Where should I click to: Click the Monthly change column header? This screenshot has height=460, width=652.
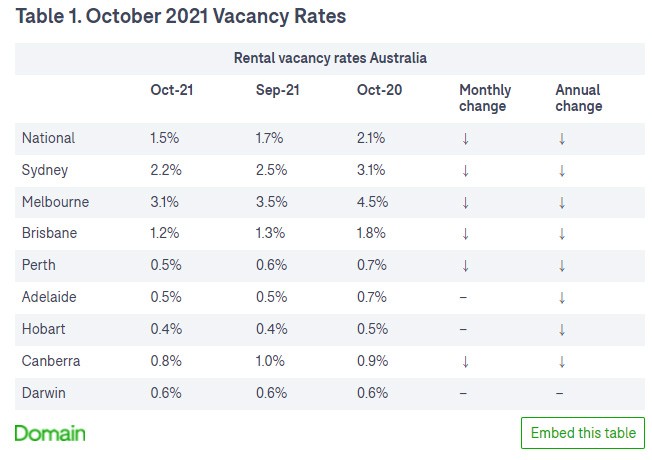click(x=485, y=98)
